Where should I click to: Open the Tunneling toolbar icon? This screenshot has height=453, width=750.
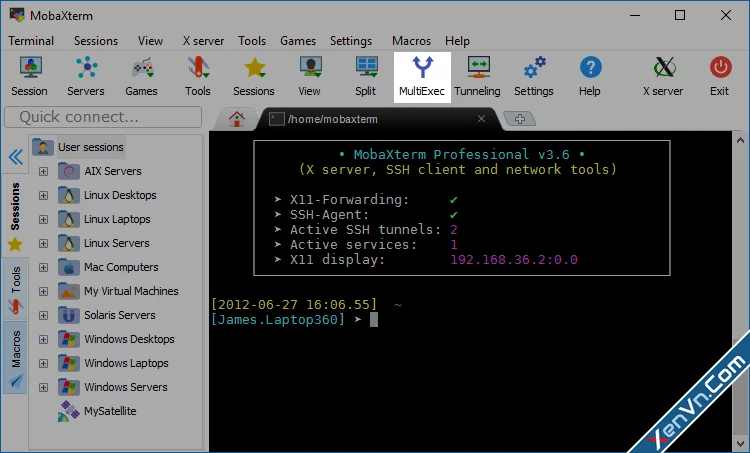477,77
